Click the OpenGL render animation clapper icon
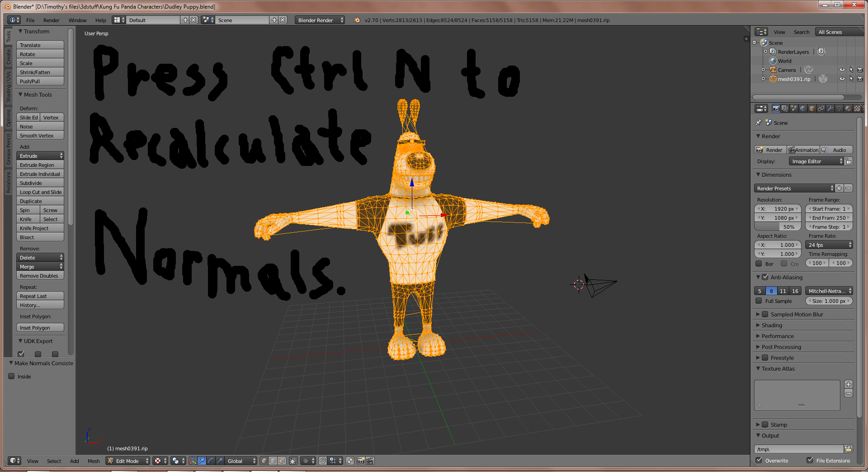The height and width of the screenshot is (472, 868). pyautogui.click(x=370, y=461)
